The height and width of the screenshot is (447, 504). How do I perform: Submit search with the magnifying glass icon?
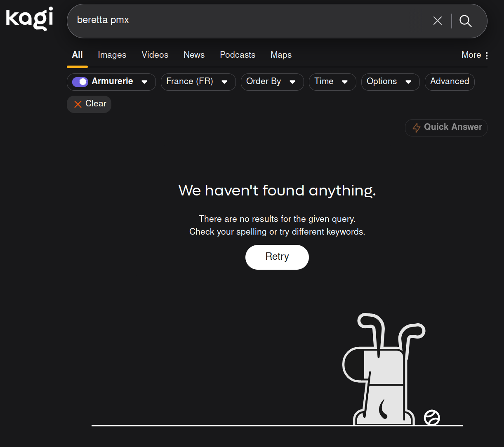pos(466,21)
